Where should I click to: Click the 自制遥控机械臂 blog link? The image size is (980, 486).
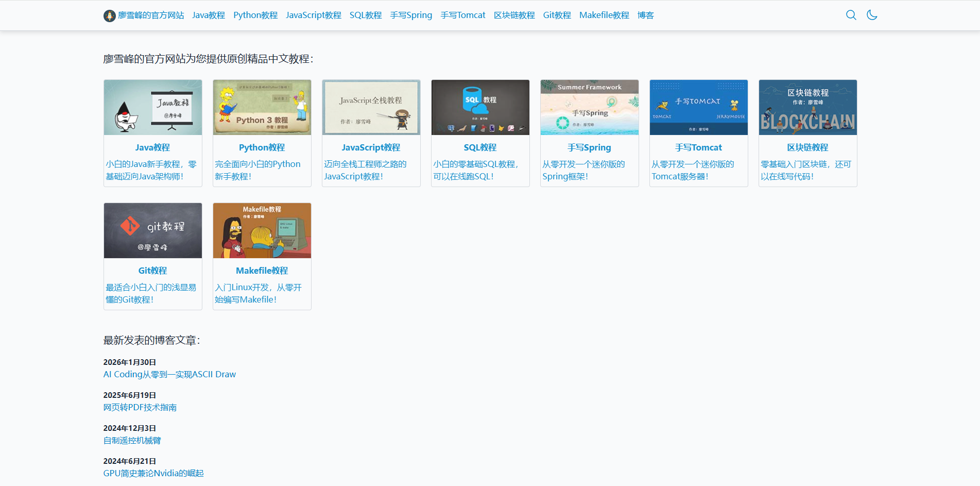pos(132,440)
